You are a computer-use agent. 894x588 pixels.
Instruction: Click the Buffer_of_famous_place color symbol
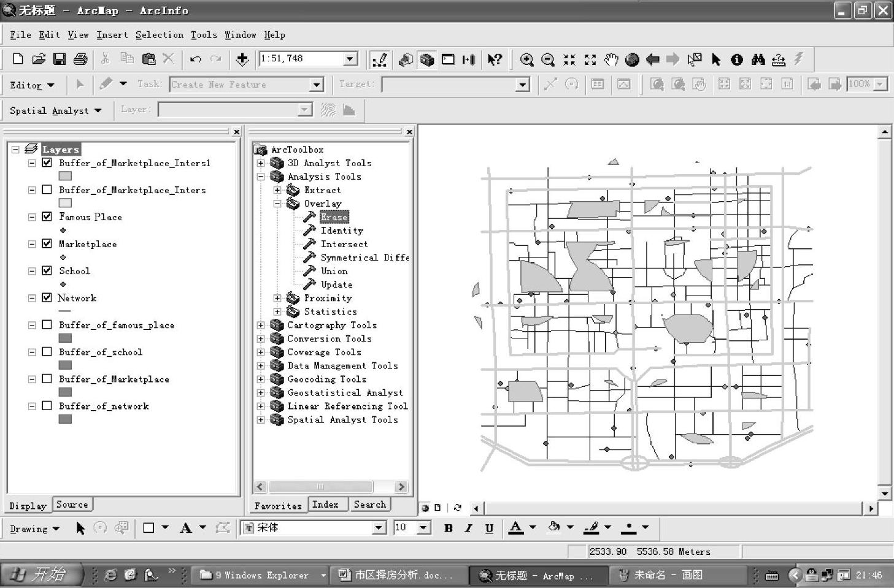pos(65,338)
